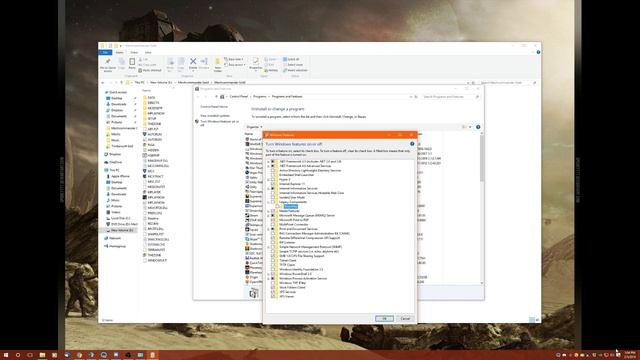Toggle the Internet Explorer 11 checkbox

273,184
